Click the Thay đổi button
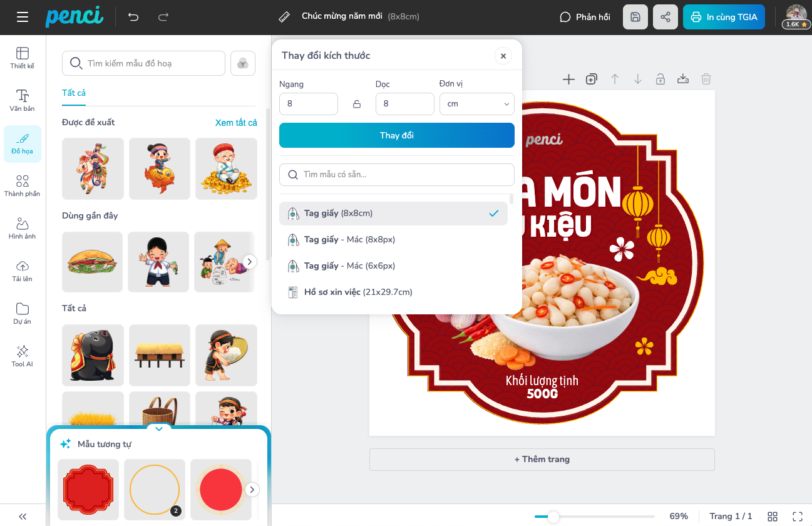Screen dimensions: 812x526 click(x=396, y=135)
